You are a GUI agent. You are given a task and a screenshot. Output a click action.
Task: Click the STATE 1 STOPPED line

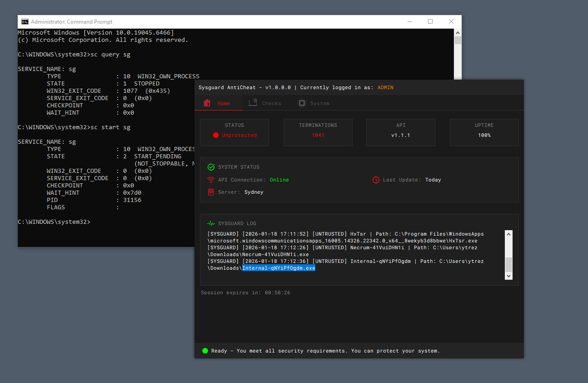(x=103, y=83)
